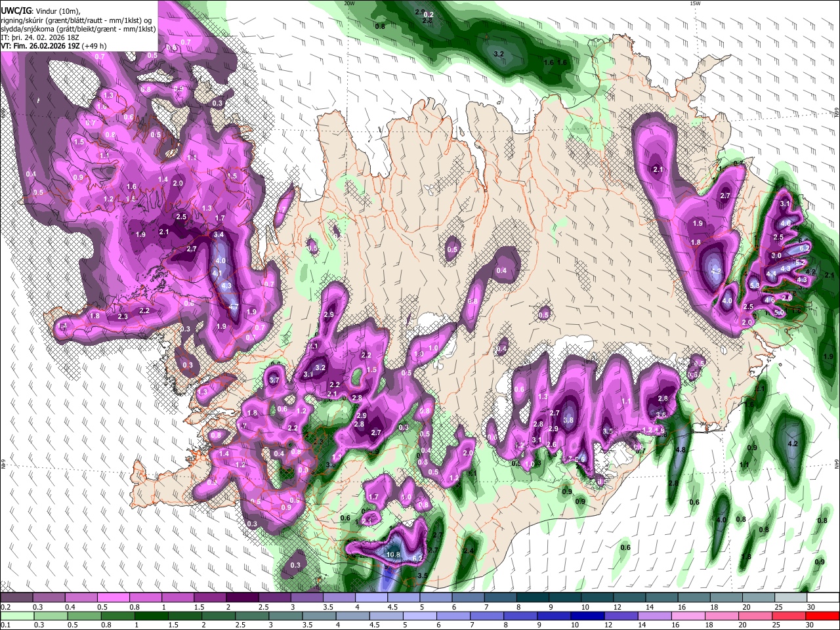Click the '(+49 h)' forecast offset text
Viewport: 840px width, 630px height.
click(94, 46)
